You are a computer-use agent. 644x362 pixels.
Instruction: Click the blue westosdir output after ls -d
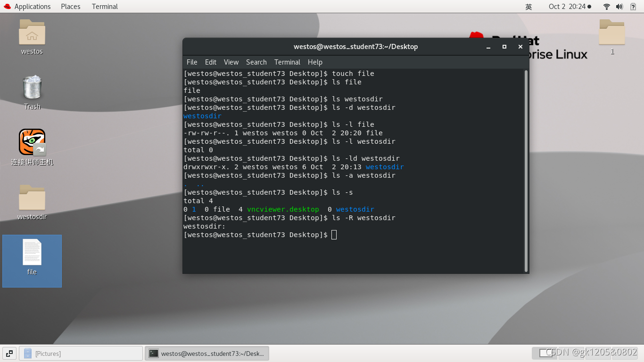tap(202, 116)
